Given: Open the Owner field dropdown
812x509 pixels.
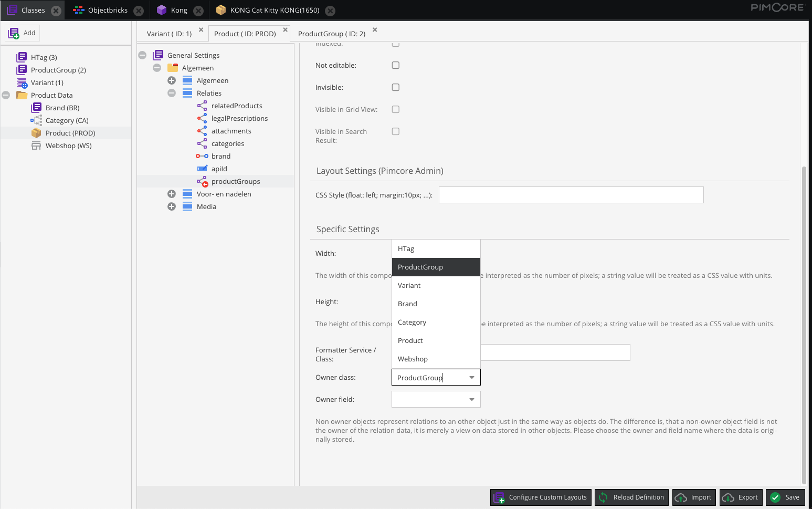Looking at the screenshot, I should pos(471,399).
